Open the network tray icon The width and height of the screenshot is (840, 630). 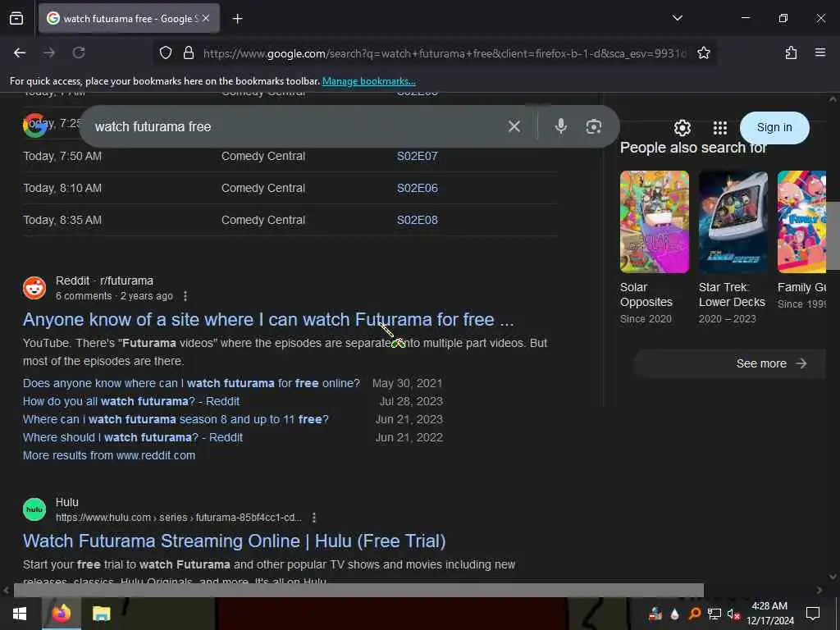(714, 614)
